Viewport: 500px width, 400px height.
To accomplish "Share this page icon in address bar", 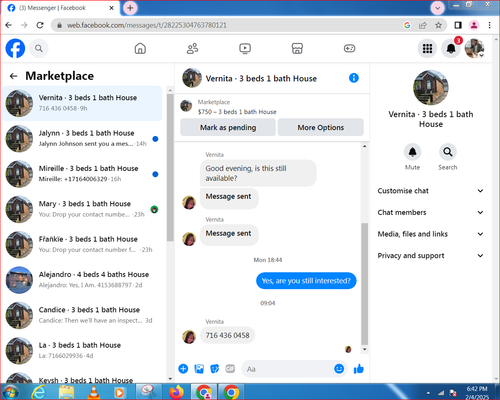I will [423, 25].
